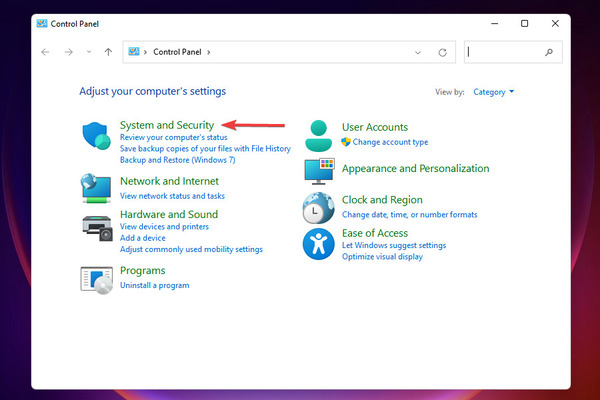Viewport: 600px width, 400px height.
Task: Refresh the Control Panel address bar
Action: [x=443, y=52]
